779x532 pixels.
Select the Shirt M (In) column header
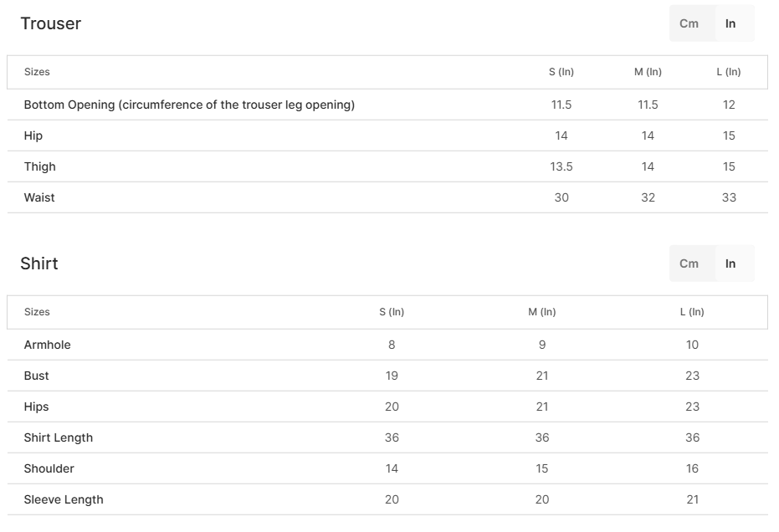542,311
